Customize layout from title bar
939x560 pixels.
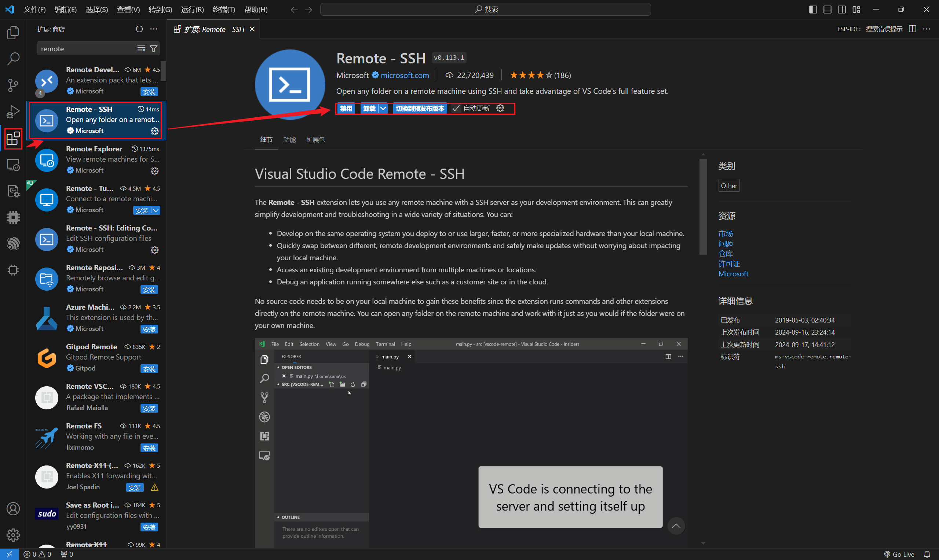pos(856,10)
